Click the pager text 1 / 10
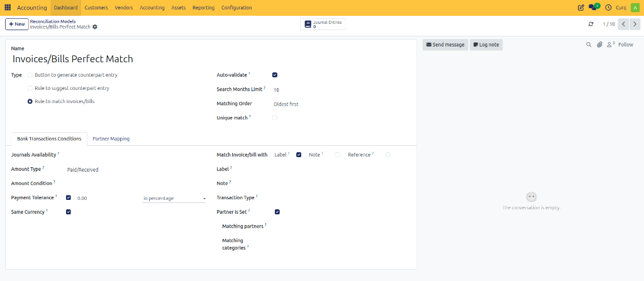Image resolution: width=644 pixels, height=281 pixels. point(609,25)
